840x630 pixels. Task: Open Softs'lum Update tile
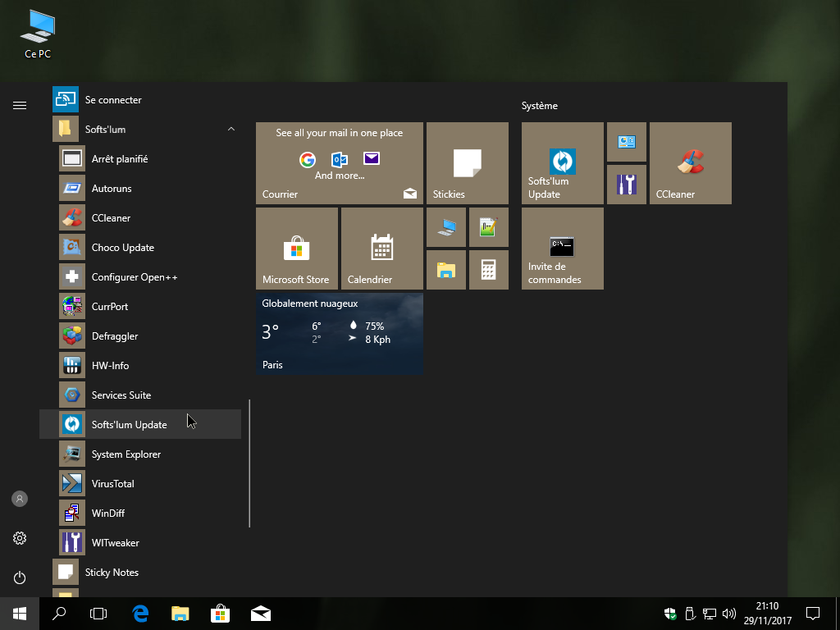pyautogui.click(x=563, y=163)
